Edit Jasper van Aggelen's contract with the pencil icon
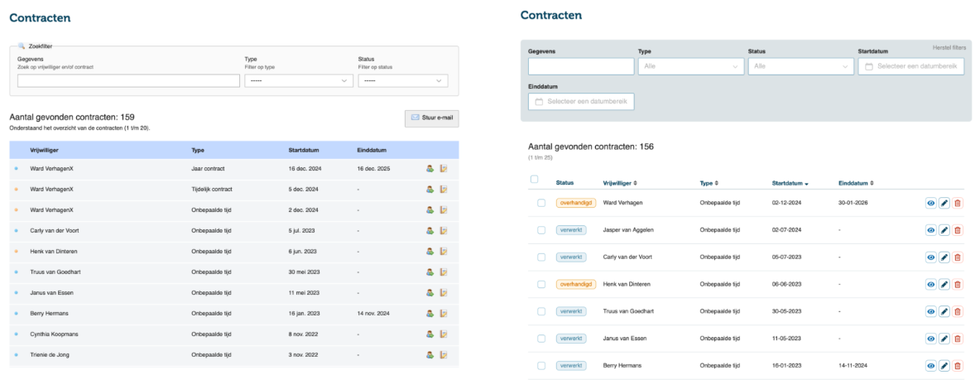The height and width of the screenshot is (380, 980). click(944, 230)
